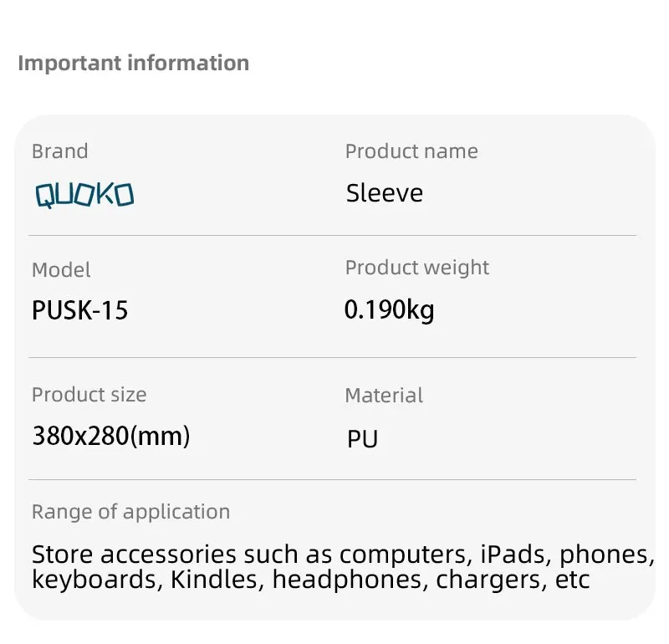Click the word "Kindles" in the description
The width and height of the screenshot is (669, 644).
tap(217, 580)
